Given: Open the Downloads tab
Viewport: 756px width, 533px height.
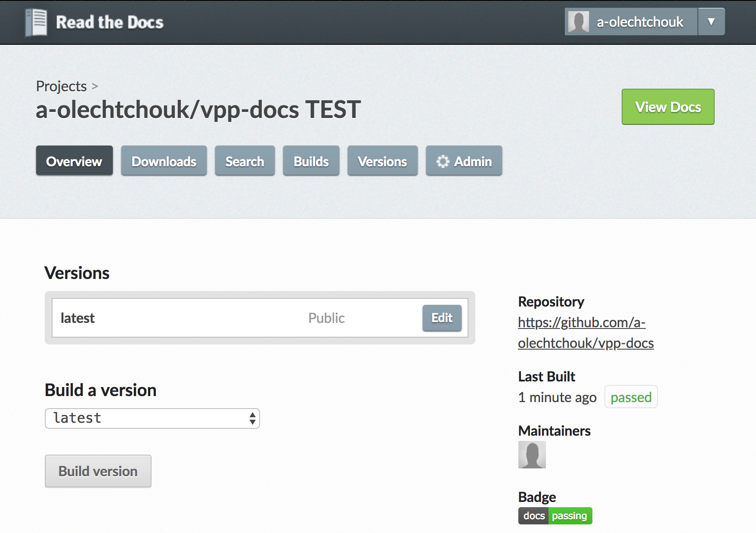Looking at the screenshot, I should point(164,161).
